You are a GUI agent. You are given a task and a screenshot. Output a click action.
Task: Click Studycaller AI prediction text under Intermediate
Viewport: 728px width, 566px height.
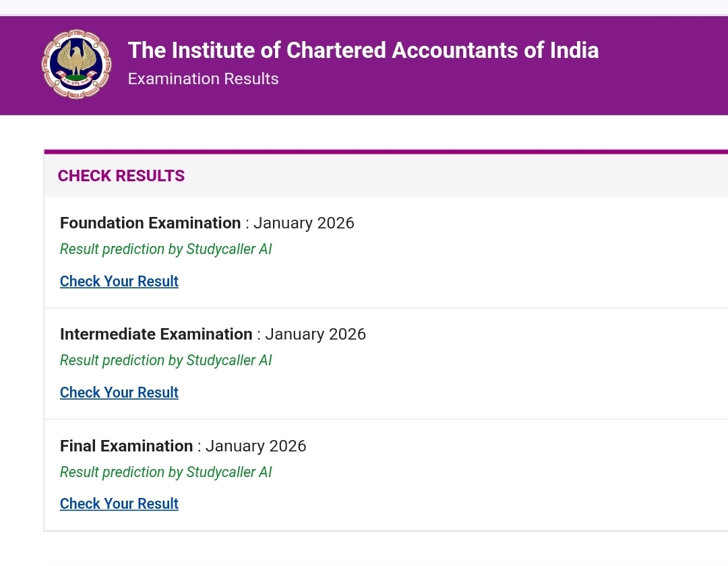click(x=166, y=360)
